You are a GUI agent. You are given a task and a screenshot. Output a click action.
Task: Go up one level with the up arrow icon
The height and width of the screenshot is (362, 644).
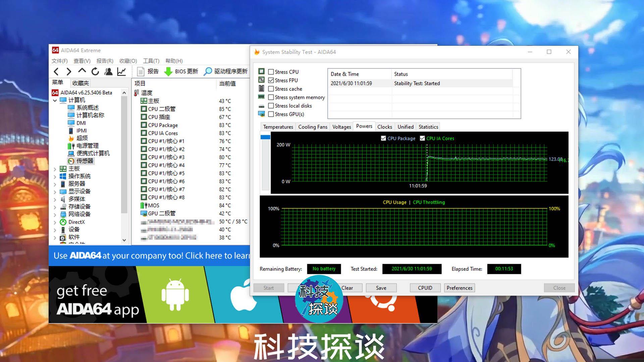pos(82,71)
